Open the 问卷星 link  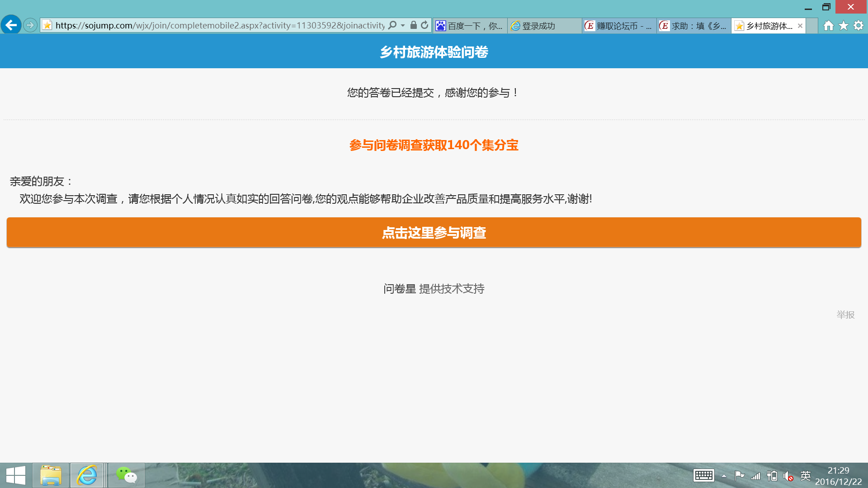tap(400, 289)
